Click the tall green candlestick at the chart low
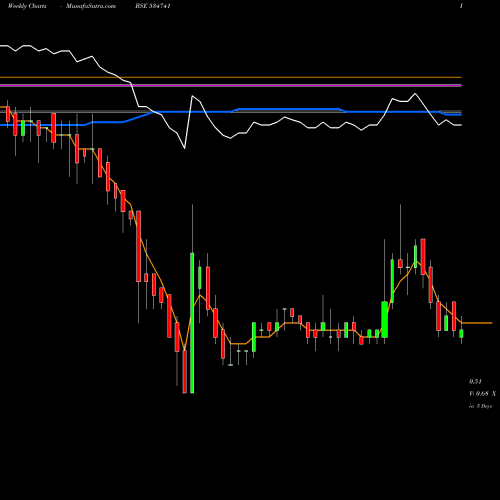Screen dimensions: 500x500 coord(192,323)
